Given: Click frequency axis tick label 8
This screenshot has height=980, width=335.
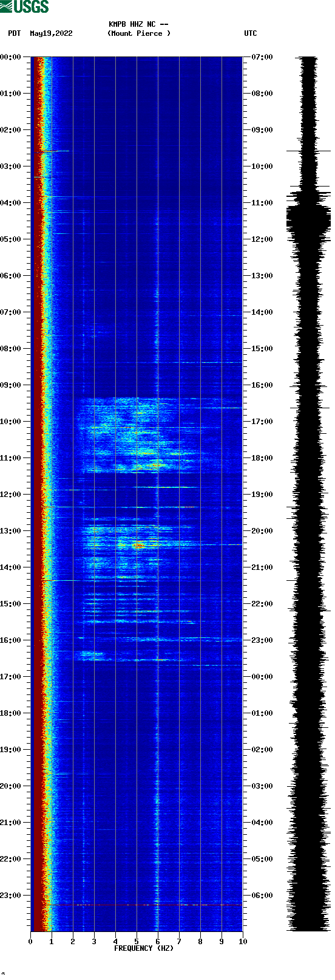Looking at the screenshot, I should tap(200, 942).
